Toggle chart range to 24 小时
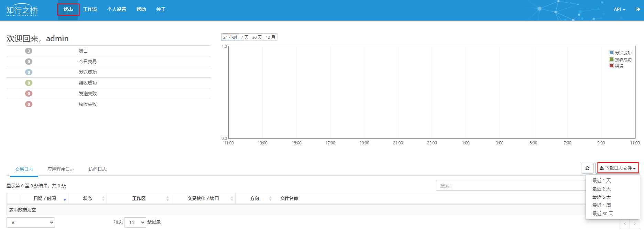This screenshot has height=230, width=644. click(x=230, y=37)
